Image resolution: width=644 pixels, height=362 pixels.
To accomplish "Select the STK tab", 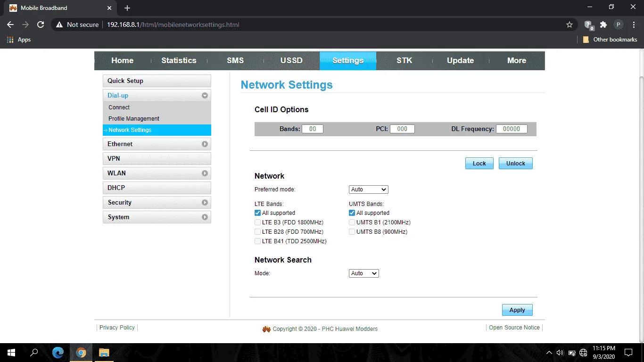I will (405, 61).
